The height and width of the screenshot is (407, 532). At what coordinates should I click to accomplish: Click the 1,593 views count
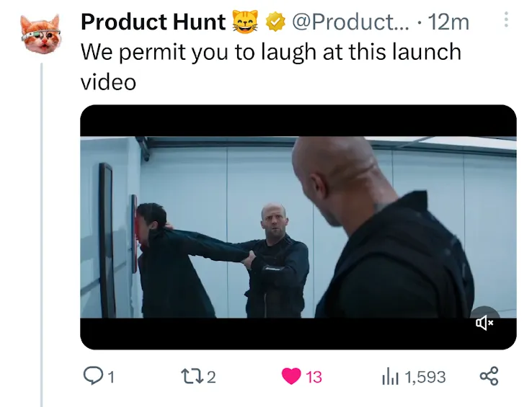coord(425,376)
